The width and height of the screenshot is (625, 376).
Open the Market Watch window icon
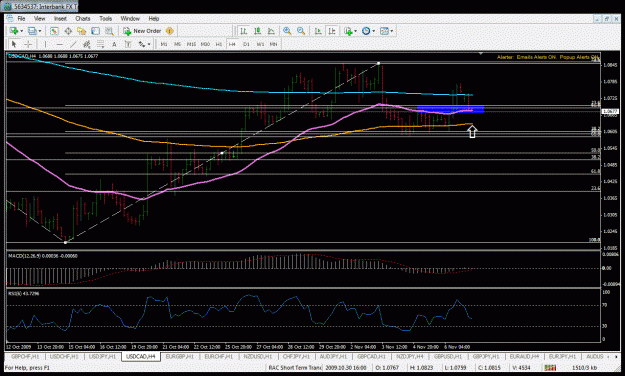54,31
